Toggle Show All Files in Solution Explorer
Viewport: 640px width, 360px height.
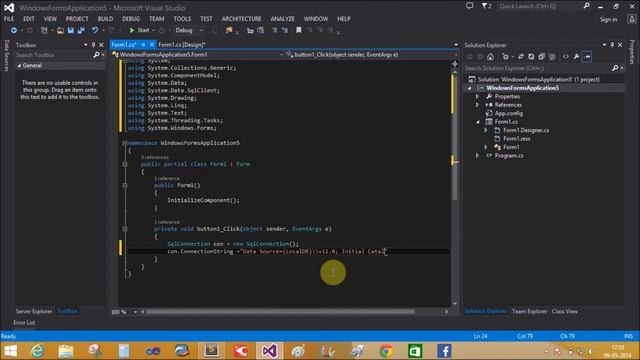click(552, 57)
